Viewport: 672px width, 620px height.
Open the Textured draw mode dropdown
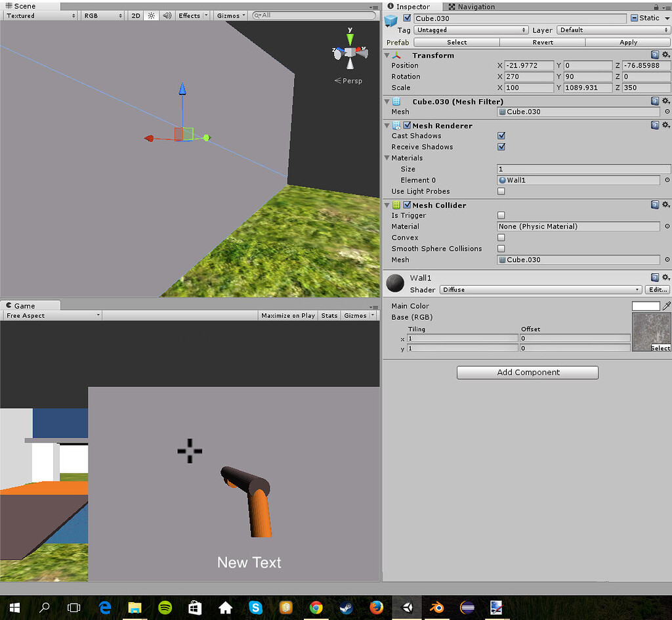(39, 16)
